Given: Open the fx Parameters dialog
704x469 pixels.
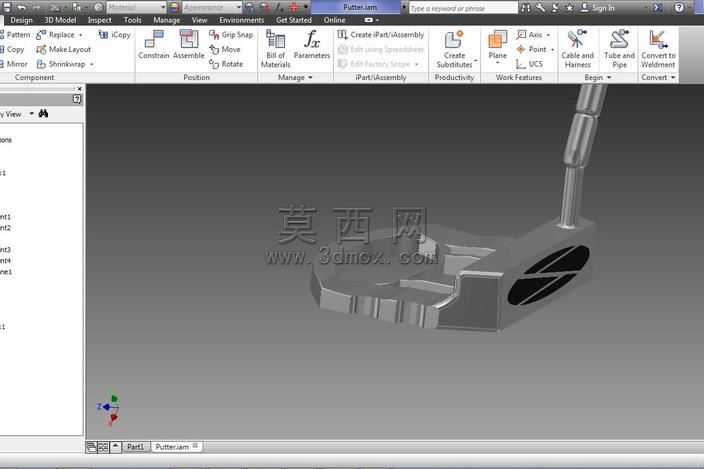Looking at the screenshot, I should [312, 45].
